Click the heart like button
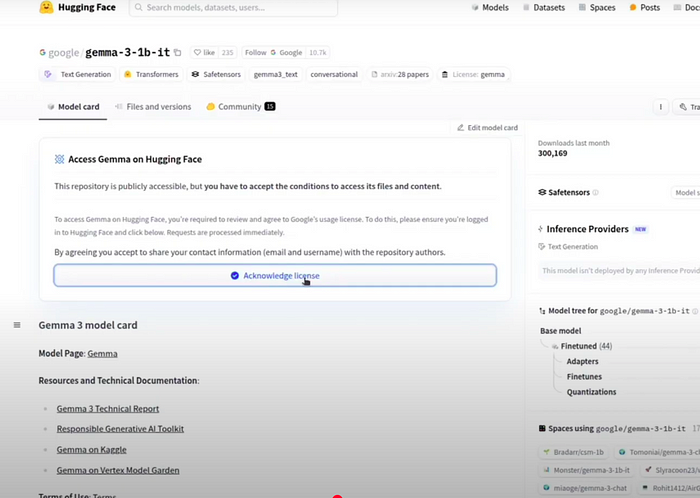Screen dimensions: 700x498 [204, 53]
